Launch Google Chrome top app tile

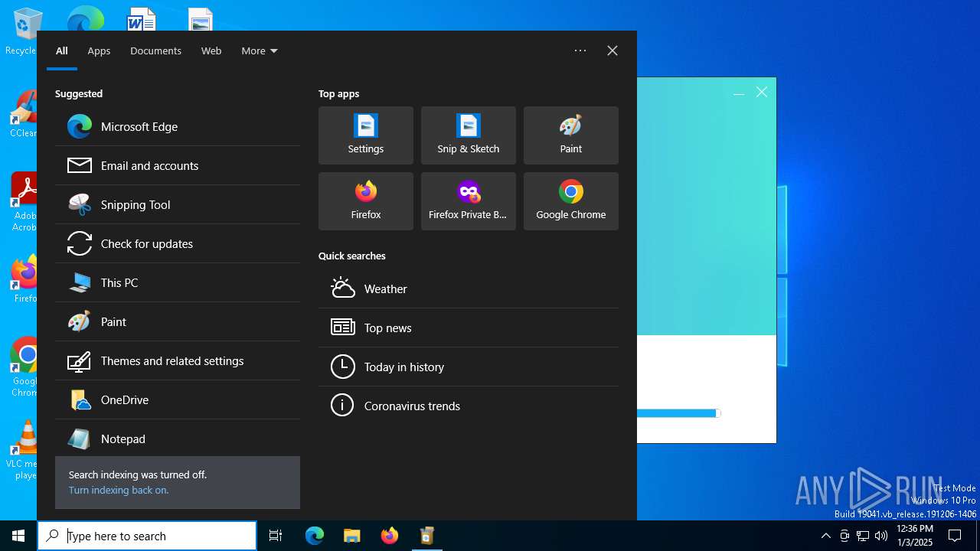click(x=571, y=201)
